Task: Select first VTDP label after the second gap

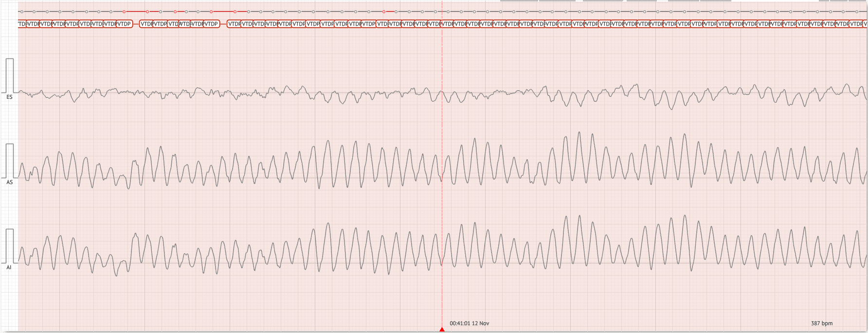Action: coord(234,24)
